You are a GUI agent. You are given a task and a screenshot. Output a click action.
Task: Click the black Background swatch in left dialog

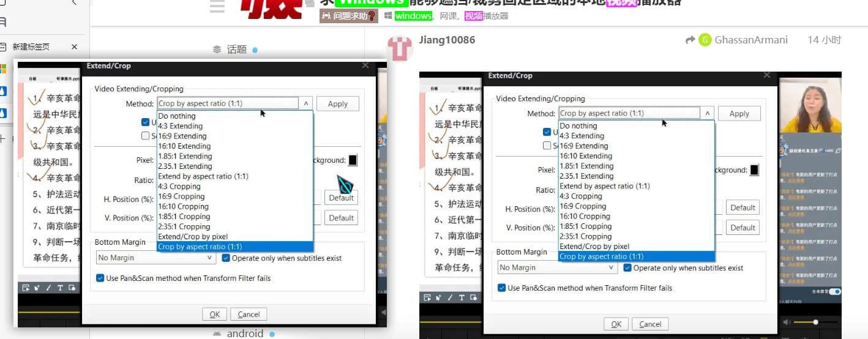tap(353, 160)
